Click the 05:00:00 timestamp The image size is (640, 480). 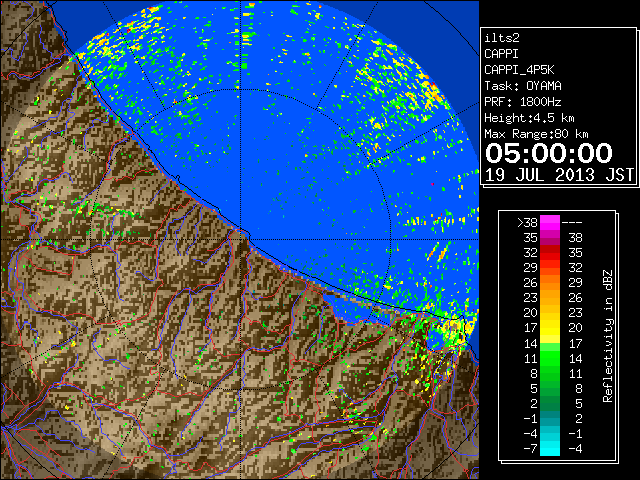[x=549, y=153]
